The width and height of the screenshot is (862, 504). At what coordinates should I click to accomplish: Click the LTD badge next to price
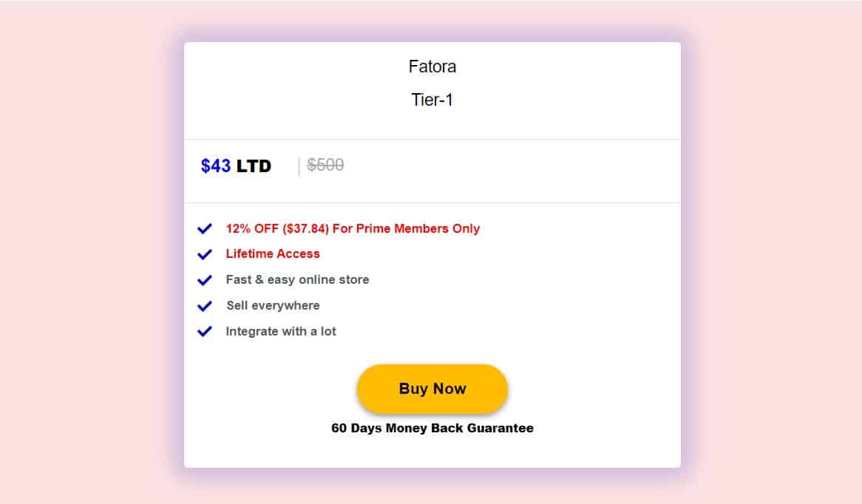pos(254,166)
